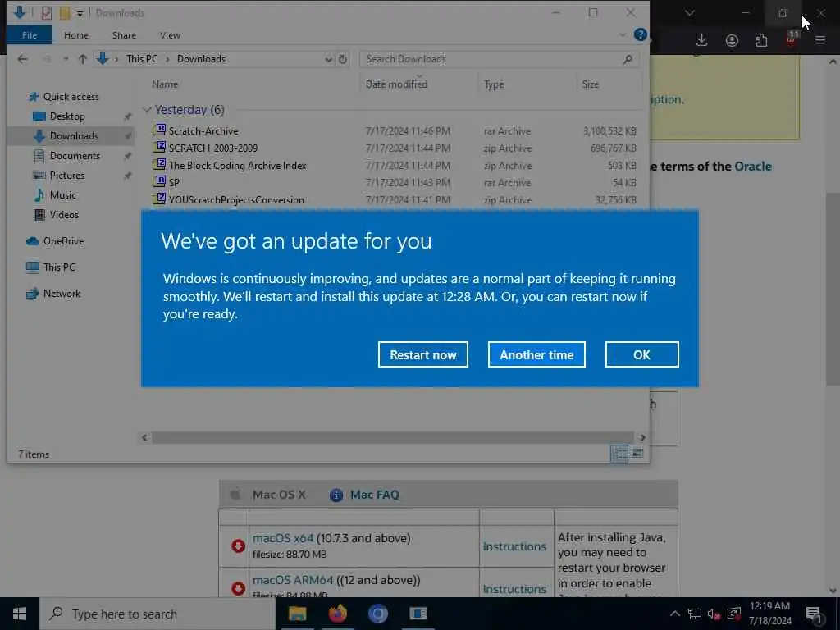Go back in File Explorer
The height and width of the screenshot is (630, 840).
22,59
